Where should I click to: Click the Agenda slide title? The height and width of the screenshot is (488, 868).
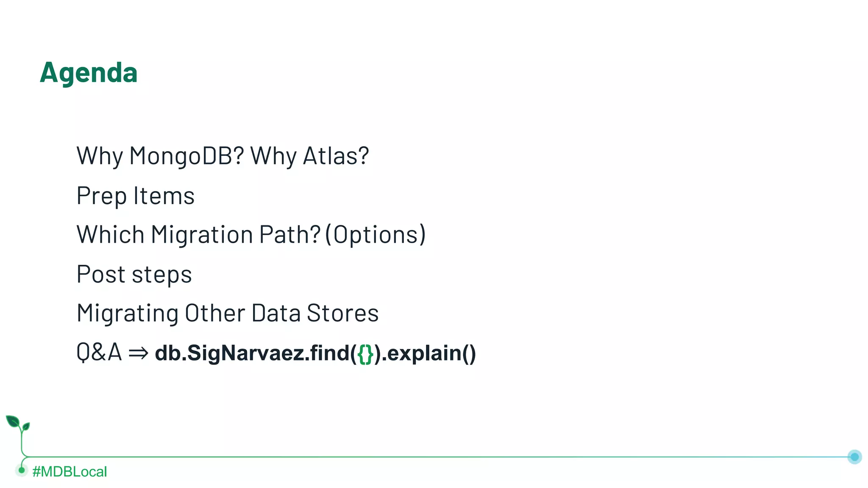click(x=89, y=72)
